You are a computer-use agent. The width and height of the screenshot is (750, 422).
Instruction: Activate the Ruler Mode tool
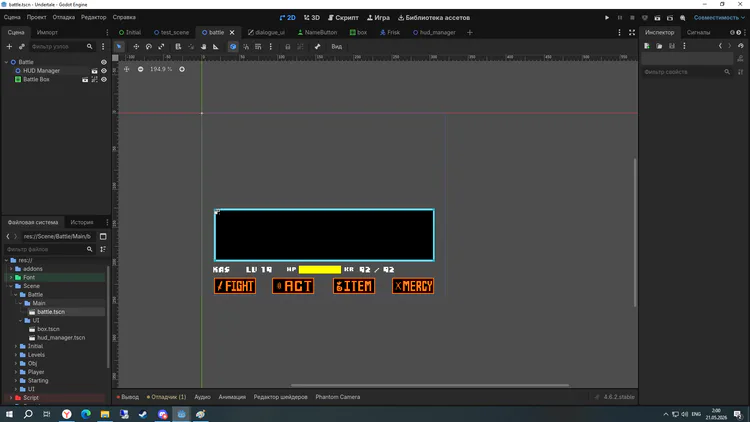click(216, 46)
